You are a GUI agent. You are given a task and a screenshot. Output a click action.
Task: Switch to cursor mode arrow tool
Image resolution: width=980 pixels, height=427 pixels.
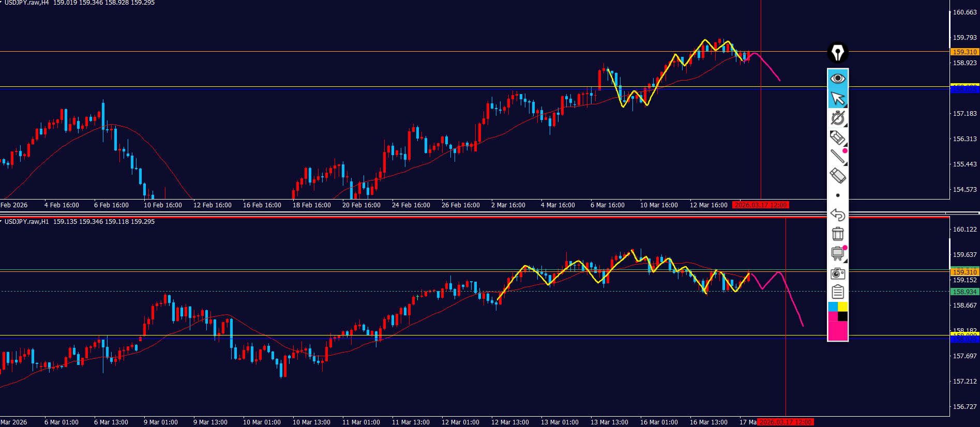(x=837, y=98)
